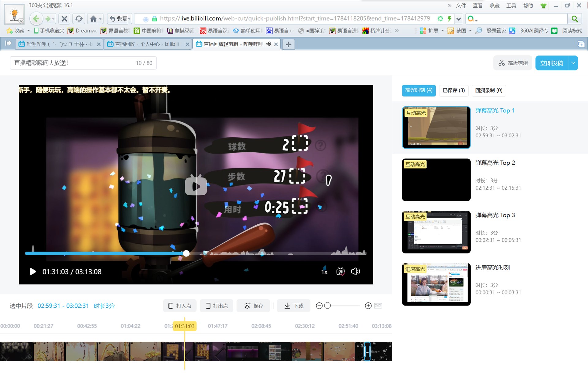Expand the bookmarks overflow chevron
The height and width of the screenshot is (376, 588).
[397, 31]
